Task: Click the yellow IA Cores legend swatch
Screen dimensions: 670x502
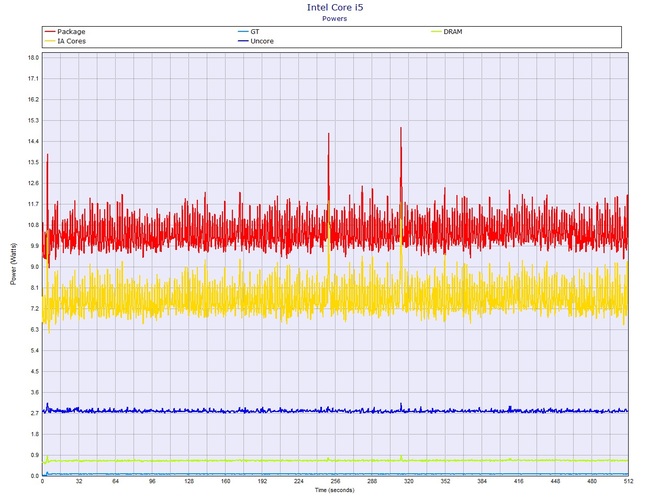Action: (x=50, y=41)
